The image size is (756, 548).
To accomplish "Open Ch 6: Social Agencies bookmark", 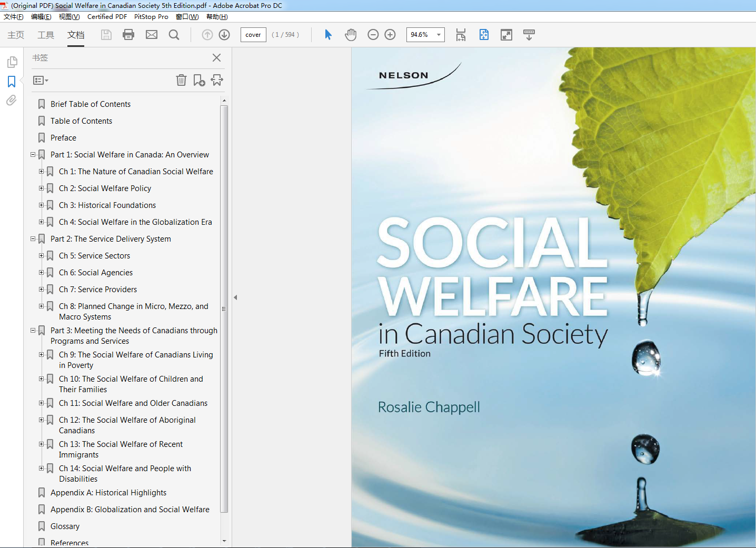I will 96,273.
